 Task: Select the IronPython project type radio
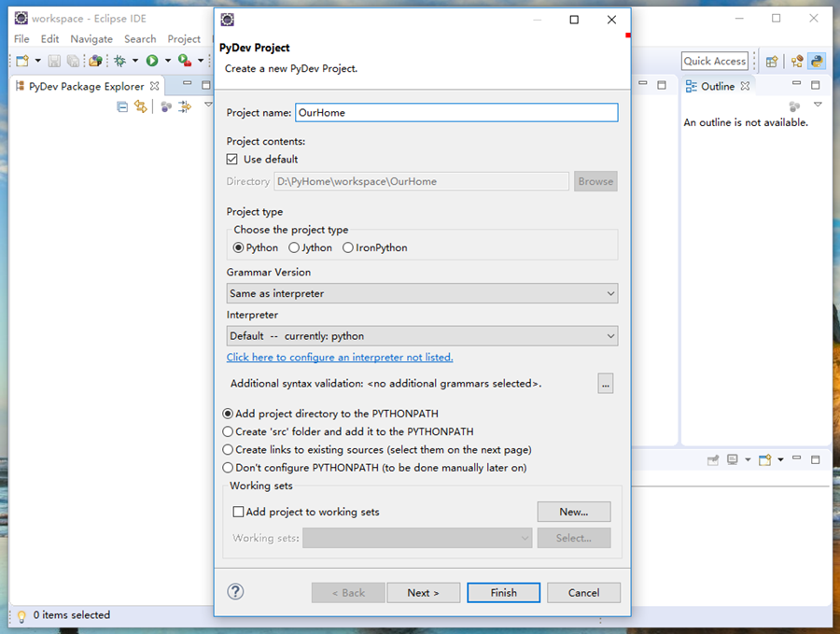pyautogui.click(x=348, y=247)
